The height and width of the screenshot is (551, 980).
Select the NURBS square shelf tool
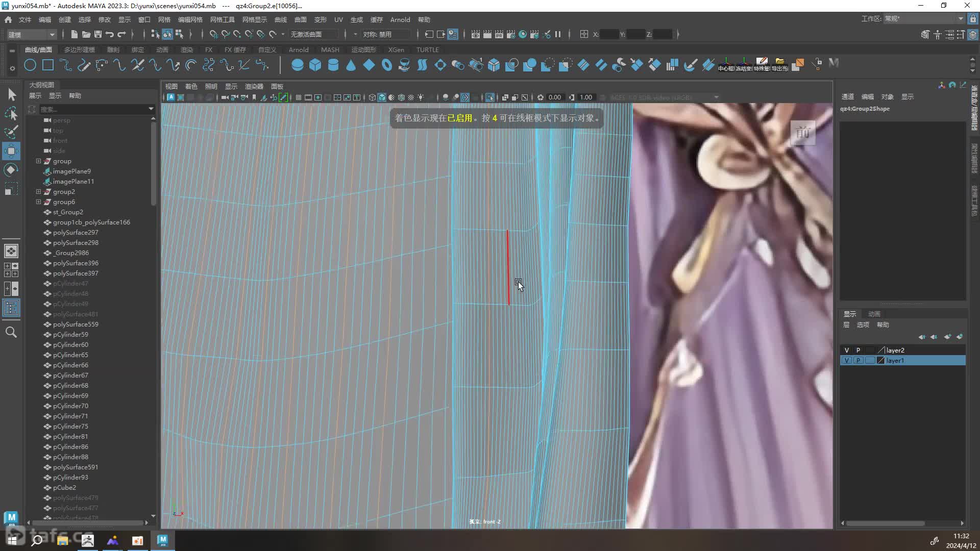coord(48,65)
